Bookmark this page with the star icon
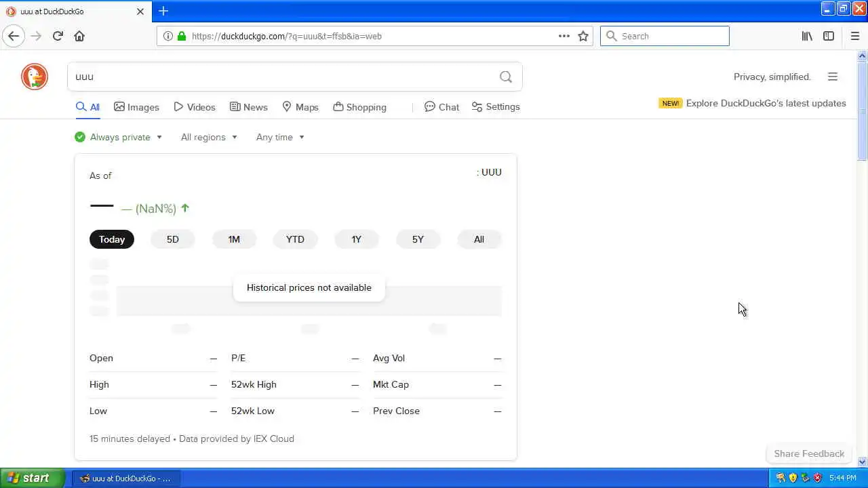The height and width of the screenshot is (488, 868). 583,36
